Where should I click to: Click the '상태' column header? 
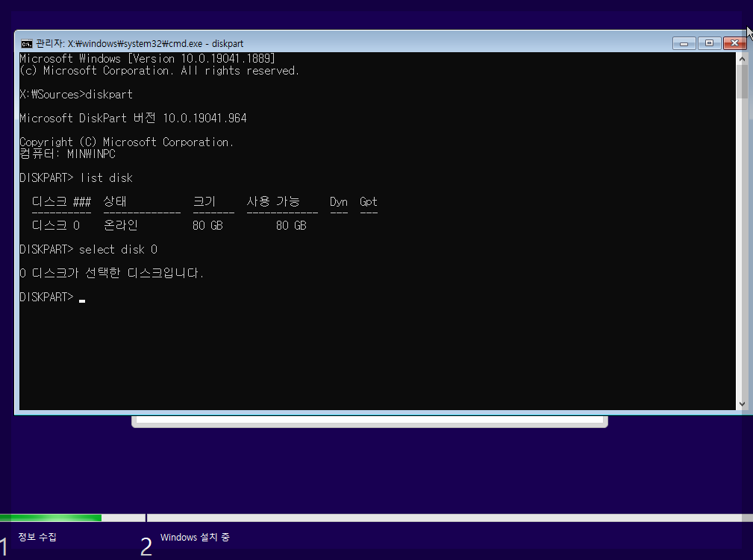pyautogui.click(x=115, y=201)
